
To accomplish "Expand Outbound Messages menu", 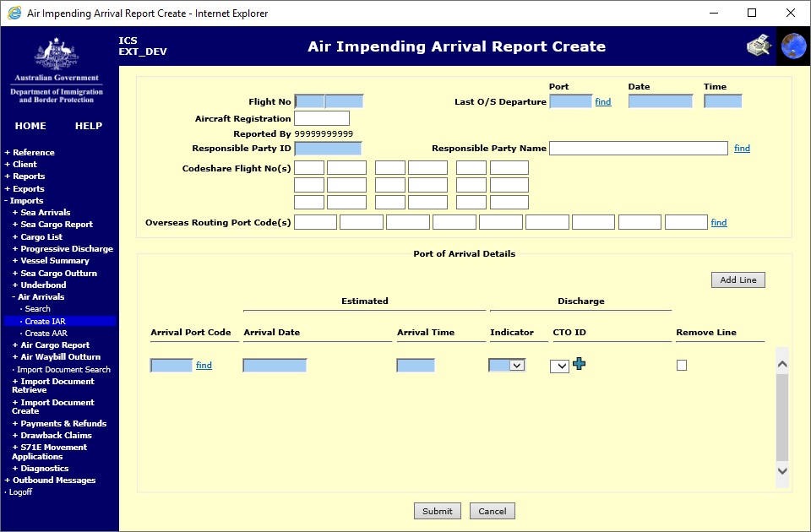I will (50, 480).
